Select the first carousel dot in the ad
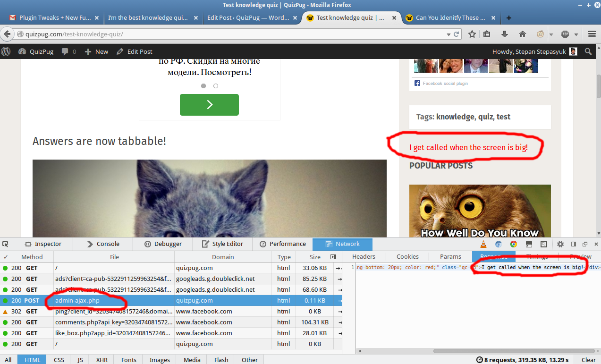The image size is (601, 364). click(203, 86)
